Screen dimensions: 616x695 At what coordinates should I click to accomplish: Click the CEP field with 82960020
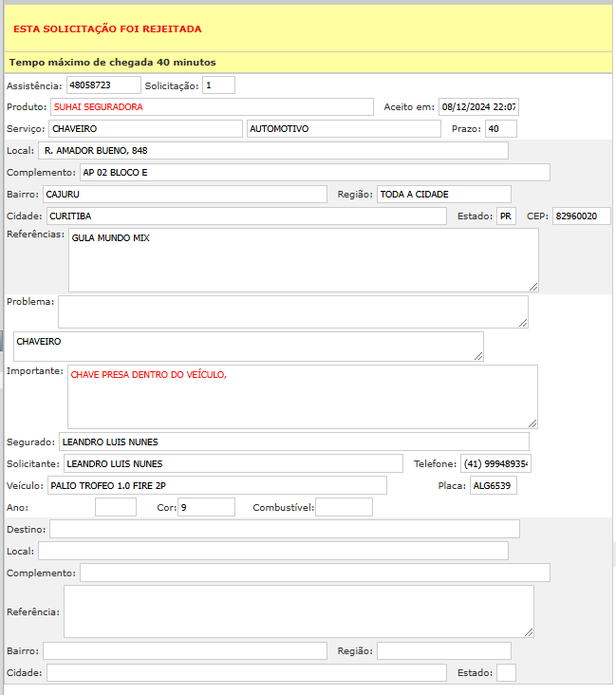(581, 216)
